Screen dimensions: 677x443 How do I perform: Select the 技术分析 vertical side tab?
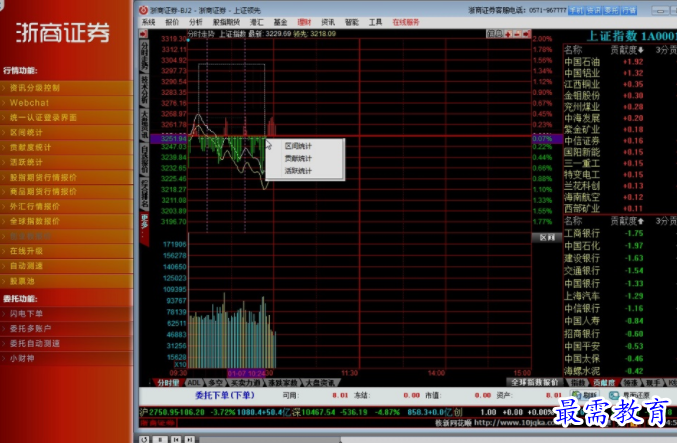pos(144,91)
